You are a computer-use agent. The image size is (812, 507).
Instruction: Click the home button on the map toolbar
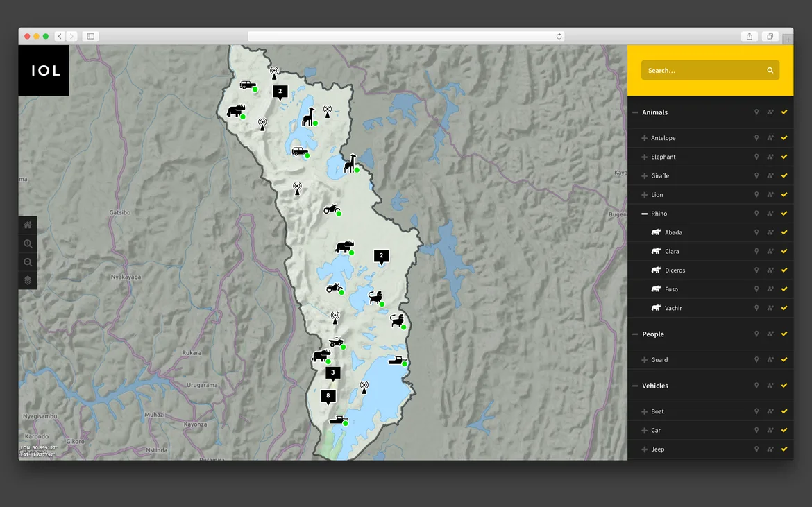point(28,225)
